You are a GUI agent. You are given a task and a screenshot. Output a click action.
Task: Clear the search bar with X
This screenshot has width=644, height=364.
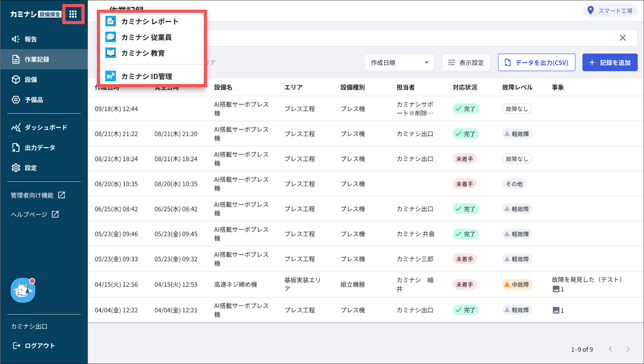click(623, 38)
